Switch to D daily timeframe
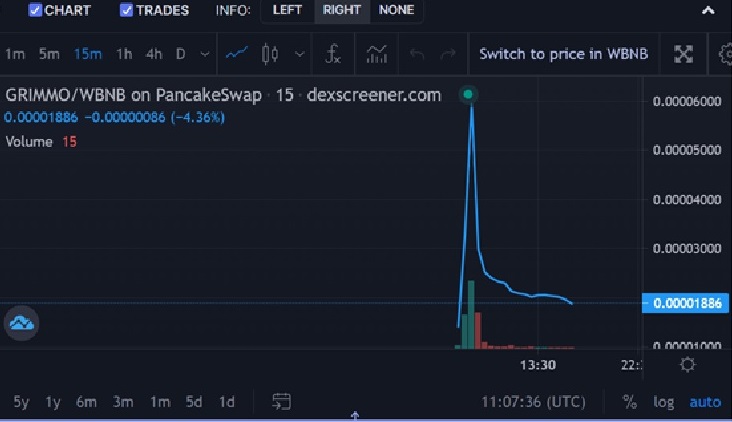The width and height of the screenshot is (732, 422). coord(181,54)
